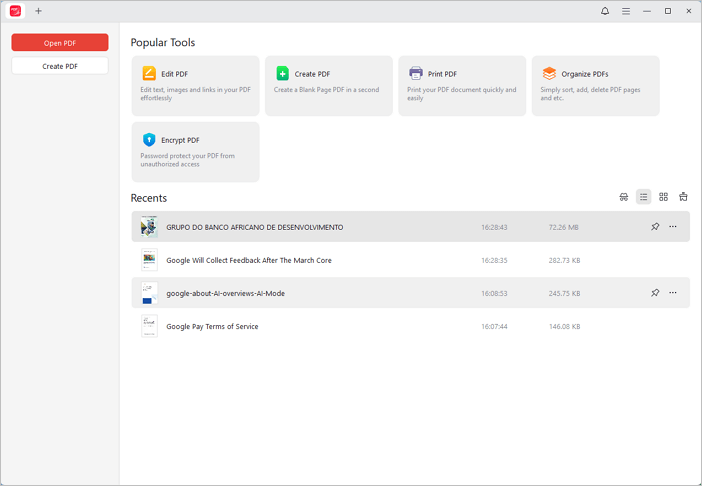Screen dimensions: 702x486
Task: Click the 146.08 KB file size
Action: [x=565, y=327]
